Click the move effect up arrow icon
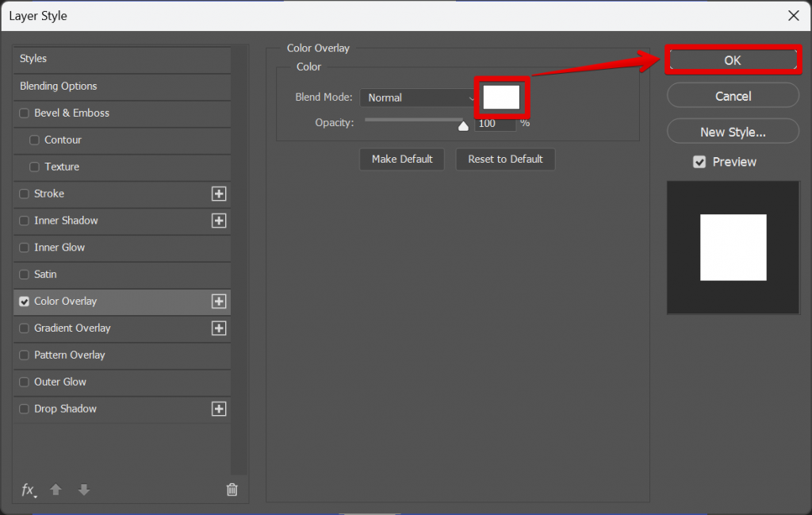 (56, 490)
